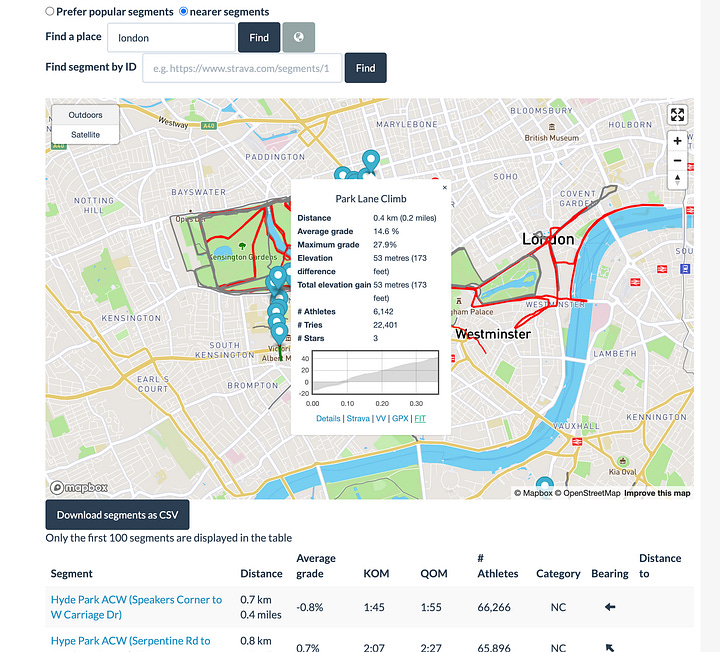Click the left bearing arrow in first row
The height and width of the screenshot is (652, 720).
pyautogui.click(x=610, y=607)
